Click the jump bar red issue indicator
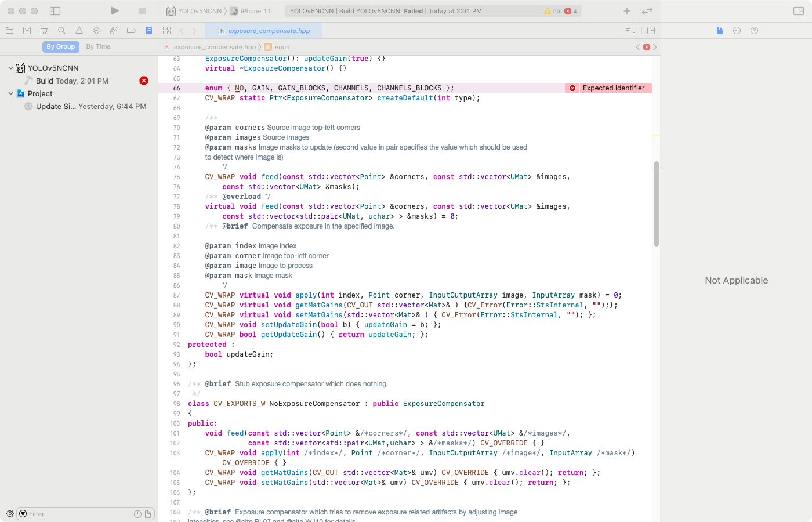The height and width of the screenshot is (522, 812). pyautogui.click(x=647, y=47)
